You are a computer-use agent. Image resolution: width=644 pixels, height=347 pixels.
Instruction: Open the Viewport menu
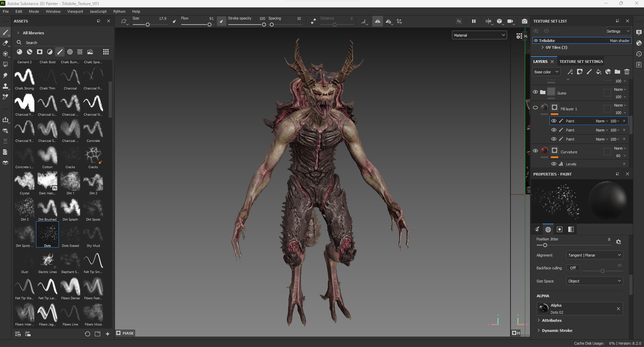click(x=75, y=11)
